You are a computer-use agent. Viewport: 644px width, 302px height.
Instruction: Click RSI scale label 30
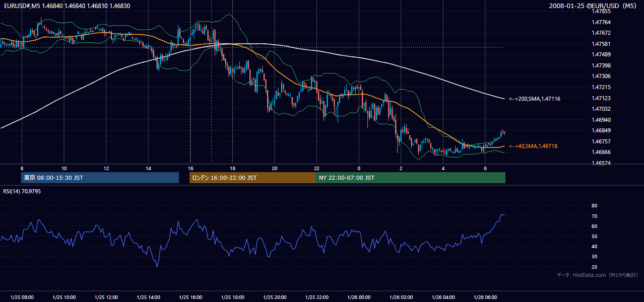coord(594,257)
